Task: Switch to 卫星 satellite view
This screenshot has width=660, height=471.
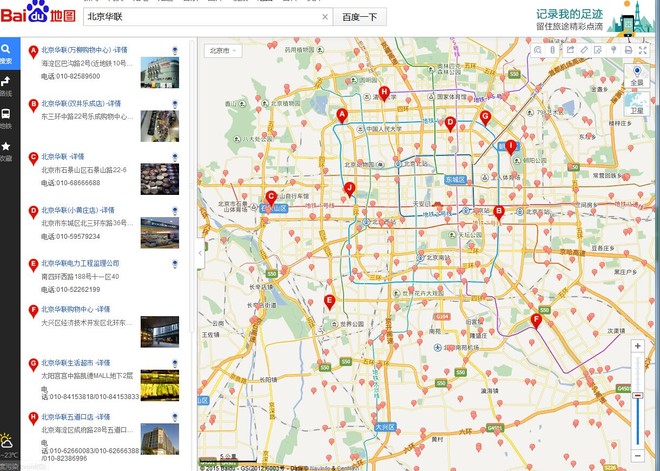Action: (637, 104)
